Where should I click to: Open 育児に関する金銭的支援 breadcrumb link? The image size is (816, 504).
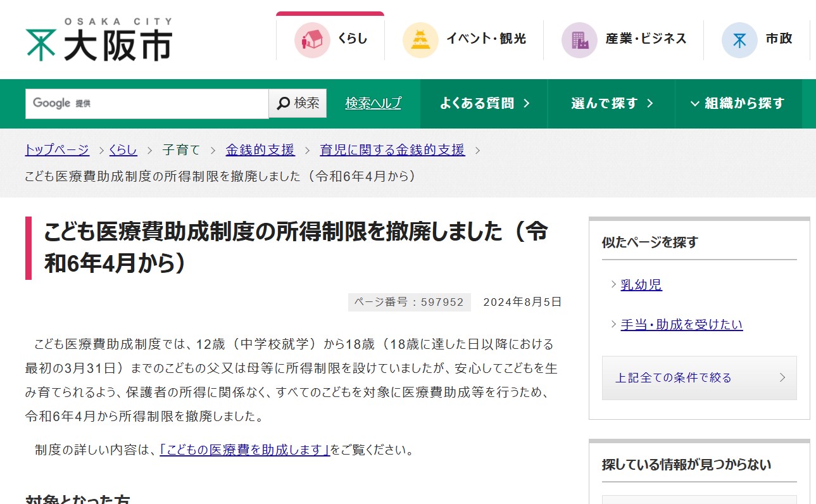click(x=392, y=150)
